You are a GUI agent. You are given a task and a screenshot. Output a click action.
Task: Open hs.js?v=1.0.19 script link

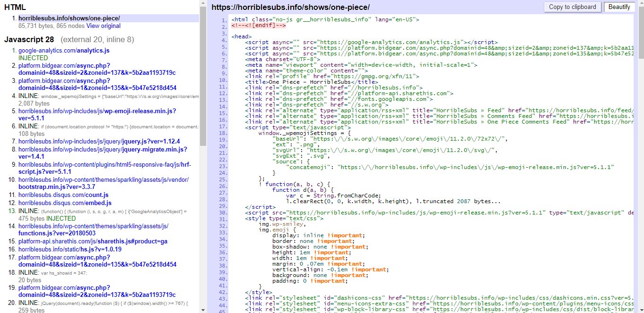[70, 249]
